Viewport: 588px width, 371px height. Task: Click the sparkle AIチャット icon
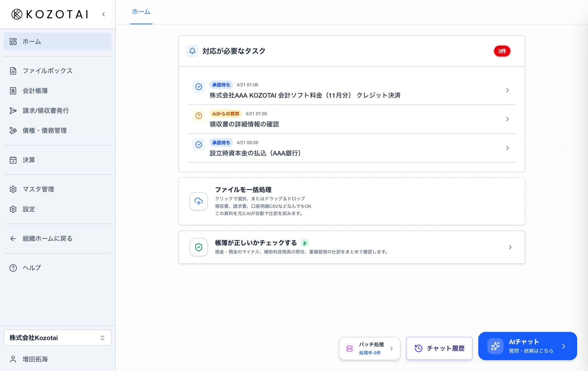pos(495,346)
